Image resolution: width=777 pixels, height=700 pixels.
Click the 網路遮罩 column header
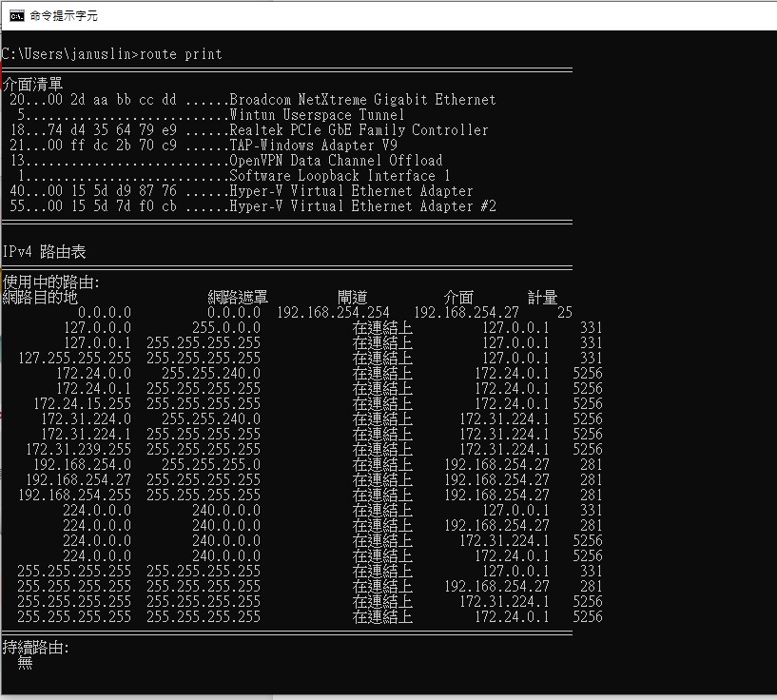click(238, 298)
